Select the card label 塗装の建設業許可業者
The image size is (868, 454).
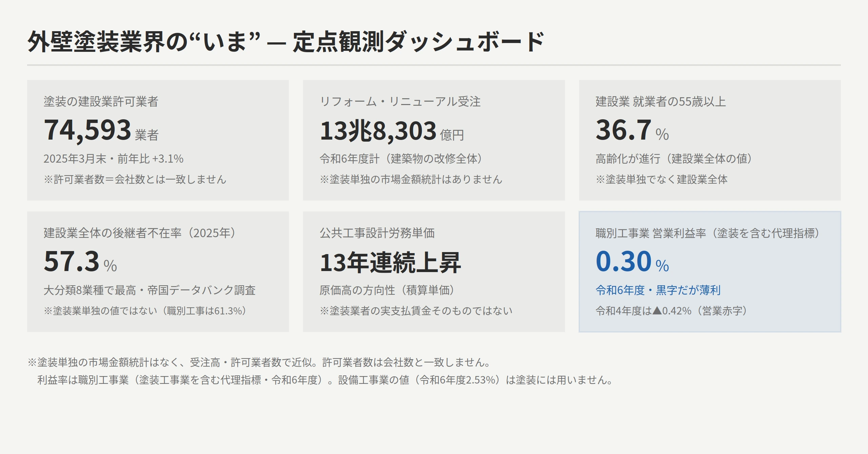[101, 102]
